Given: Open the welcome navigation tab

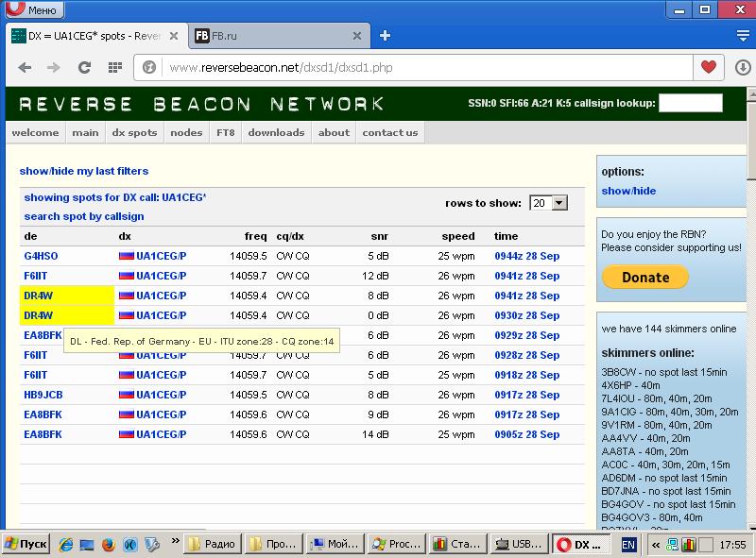Looking at the screenshot, I should pos(35,132).
